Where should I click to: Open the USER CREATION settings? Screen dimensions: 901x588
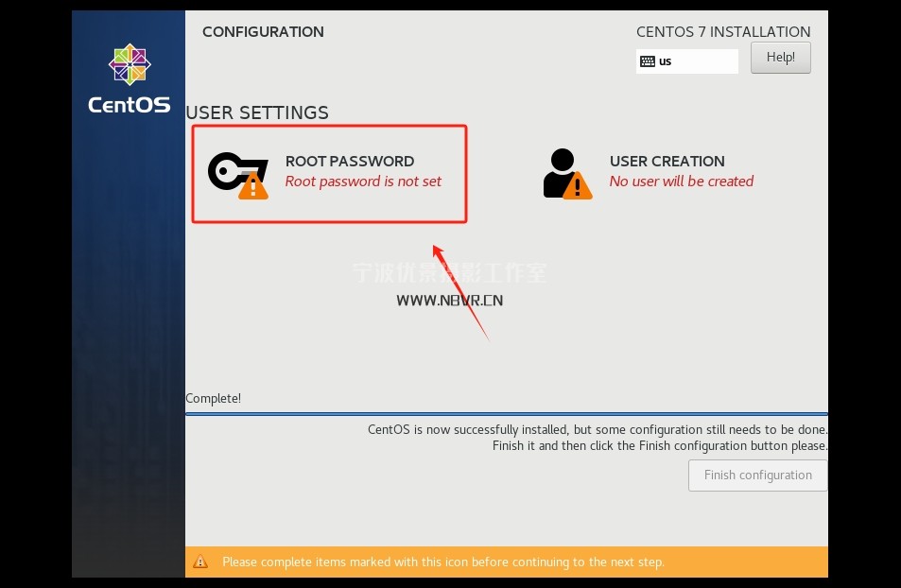[x=667, y=162]
